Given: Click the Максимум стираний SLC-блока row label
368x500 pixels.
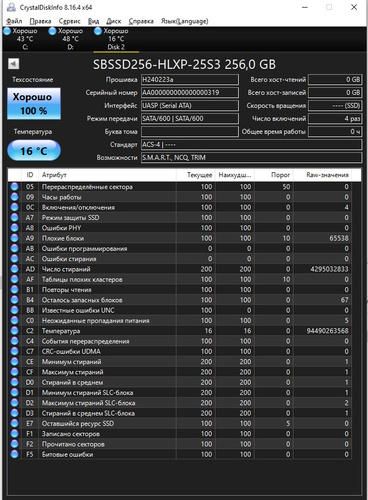Looking at the screenshot, I should (x=88, y=403).
